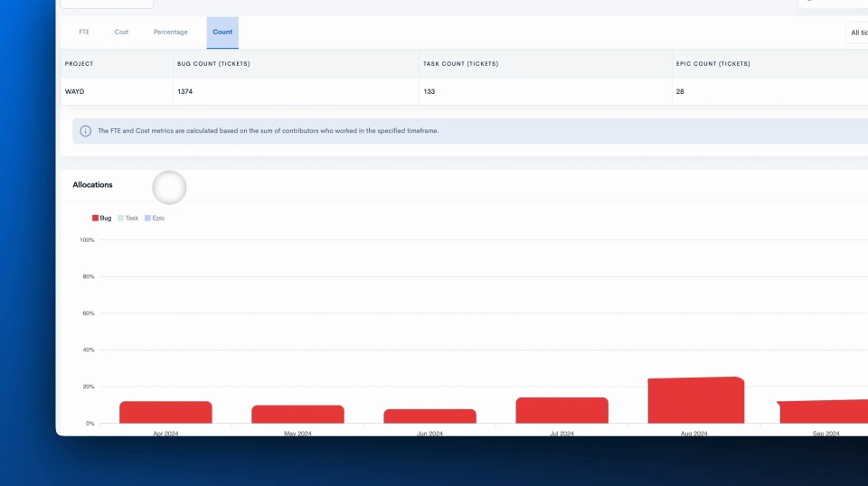
Task: Click the Aug 2024 axis label
Action: tap(693, 434)
